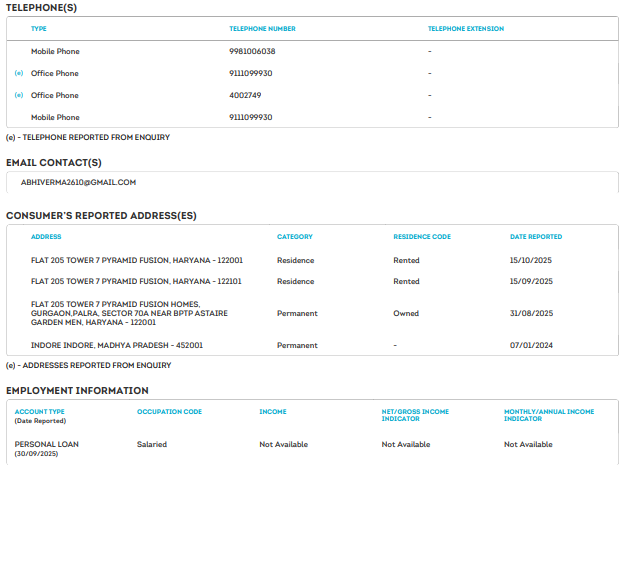Select email ABHIVERMA2610@GMAIL.COM
This screenshot has height=578, width=627.
pyautogui.click(x=78, y=182)
